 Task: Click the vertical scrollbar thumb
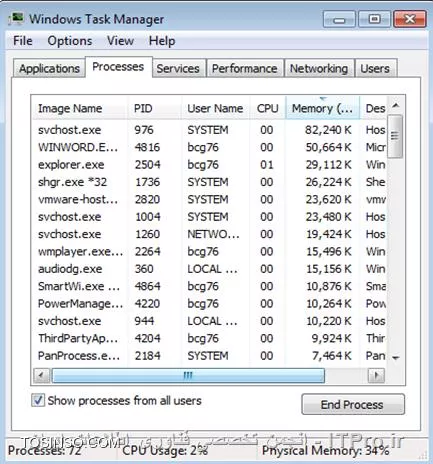(x=395, y=136)
